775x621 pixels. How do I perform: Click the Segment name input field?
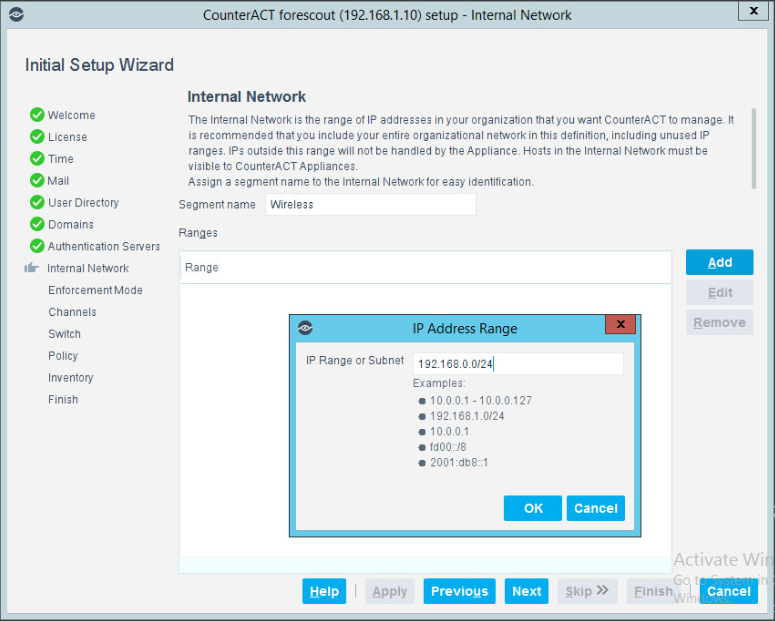tap(371, 204)
